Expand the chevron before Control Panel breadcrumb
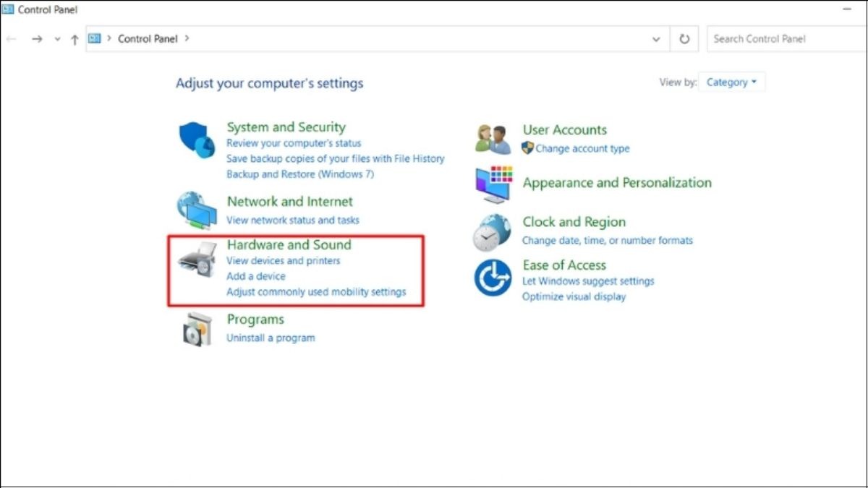This screenshot has width=868, height=488. click(109, 38)
